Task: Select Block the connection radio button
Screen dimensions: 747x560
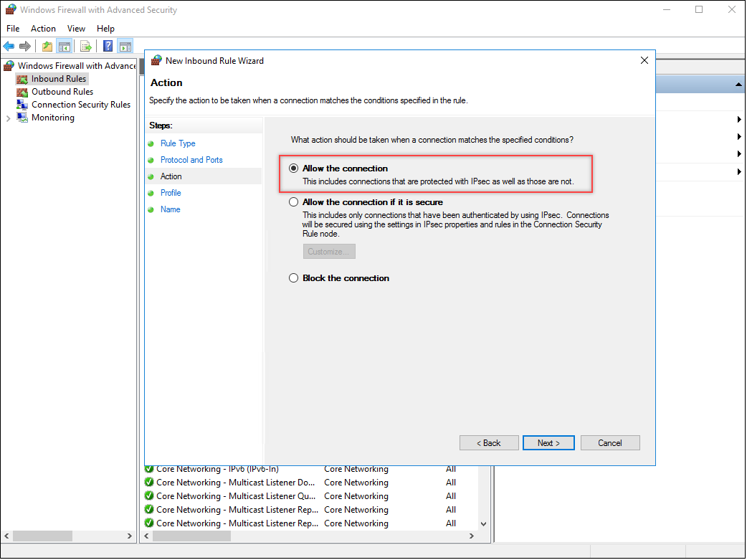Action: point(293,278)
